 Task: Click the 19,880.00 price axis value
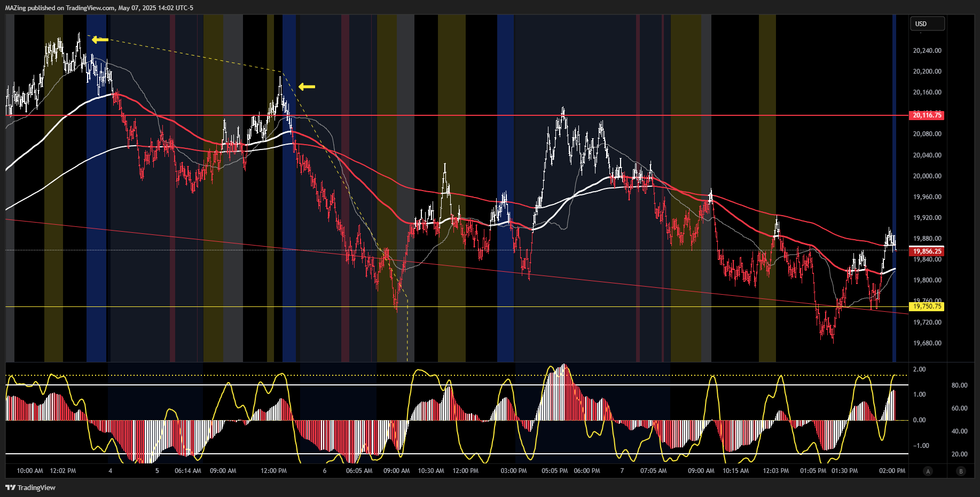[x=927, y=239]
